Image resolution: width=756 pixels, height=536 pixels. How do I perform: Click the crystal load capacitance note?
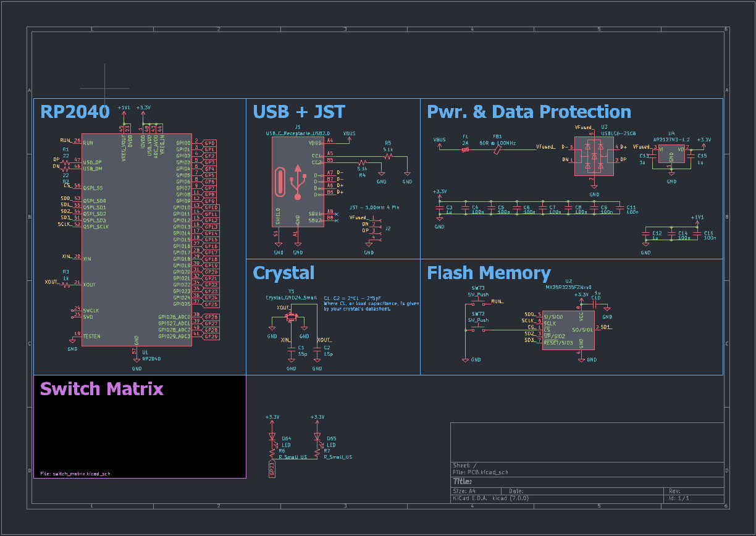point(372,303)
